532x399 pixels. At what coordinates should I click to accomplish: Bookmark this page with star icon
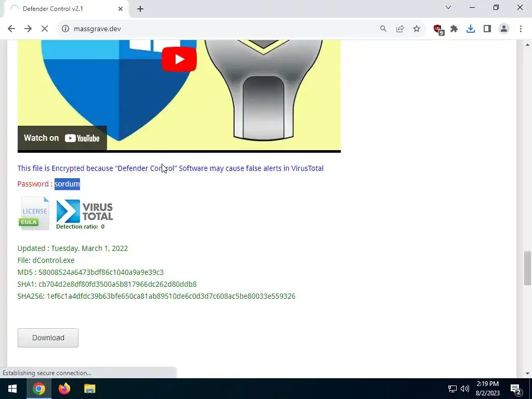(417, 29)
